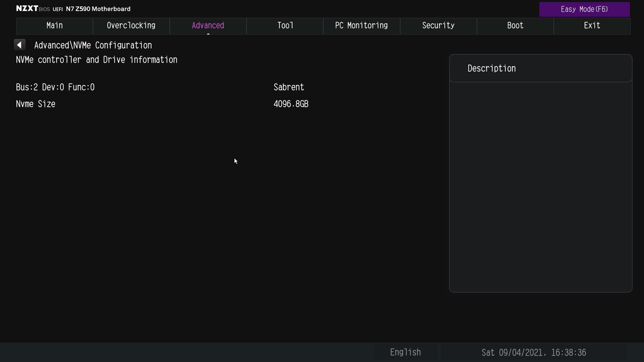Click the date and time display
Screen dimensions: 644x362
coord(534,352)
